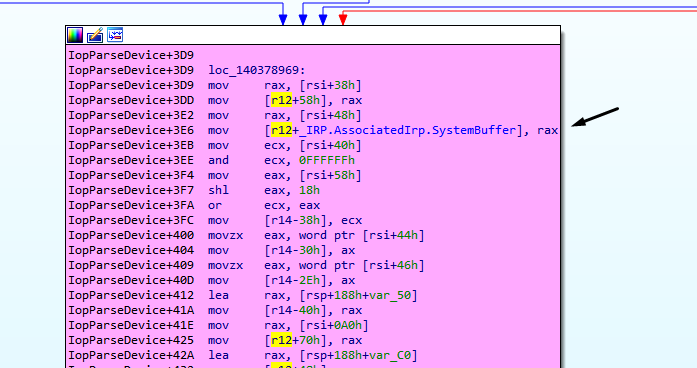Screen dimensions: 697x368
Task: Click 'word ptr [rsi+44h]' operand
Action: (x=361, y=236)
